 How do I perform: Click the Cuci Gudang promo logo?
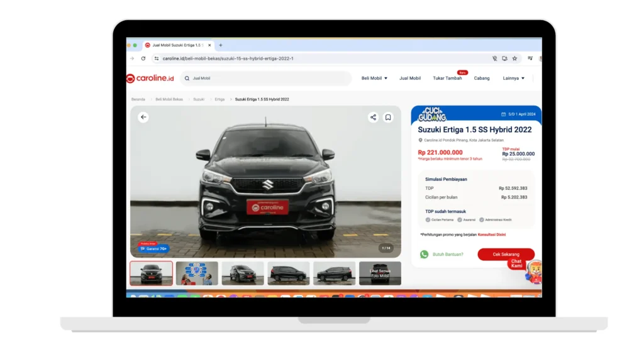pyautogui.click(x=431, y=114)
